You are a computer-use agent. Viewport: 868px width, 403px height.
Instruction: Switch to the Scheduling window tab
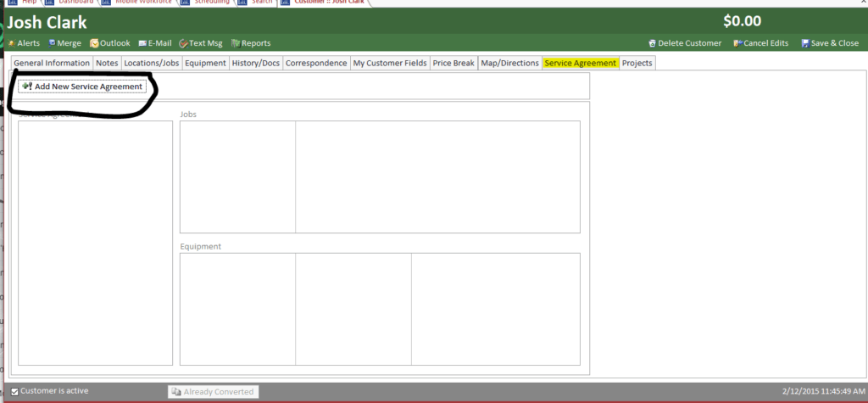(x=206, y=3)
